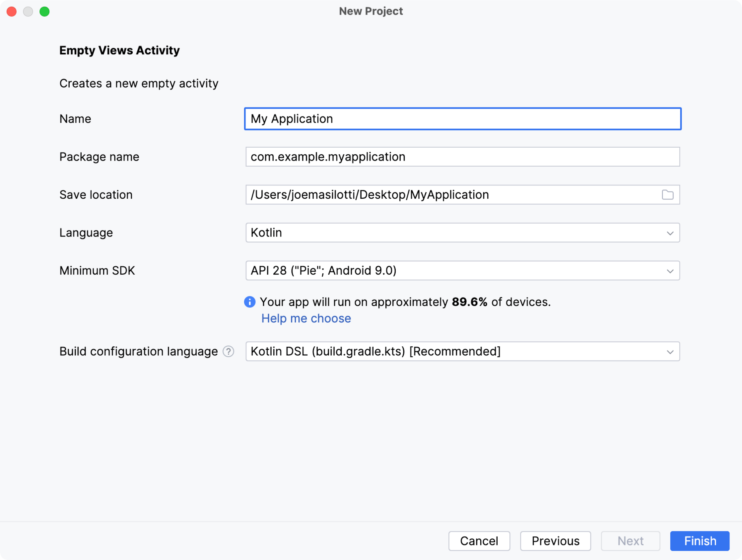
Task: Click the "89.6%" device percentage text
Action: pos(470,302)
